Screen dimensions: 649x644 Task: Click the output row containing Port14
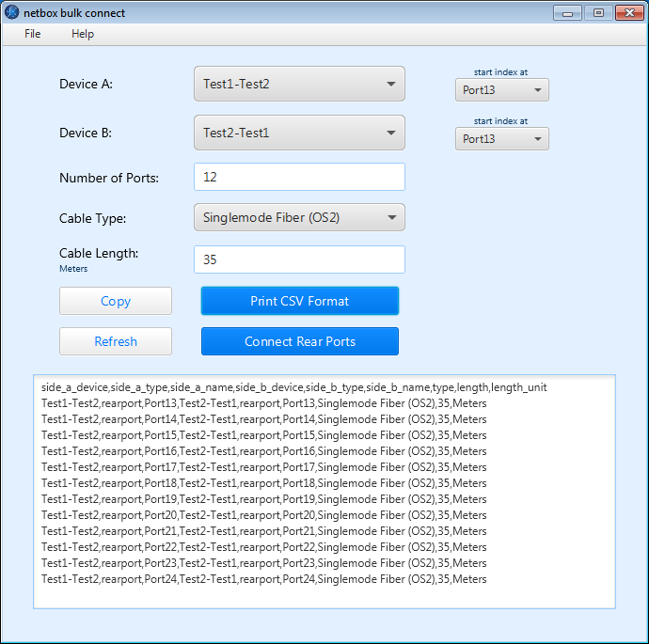coord(263,419)
